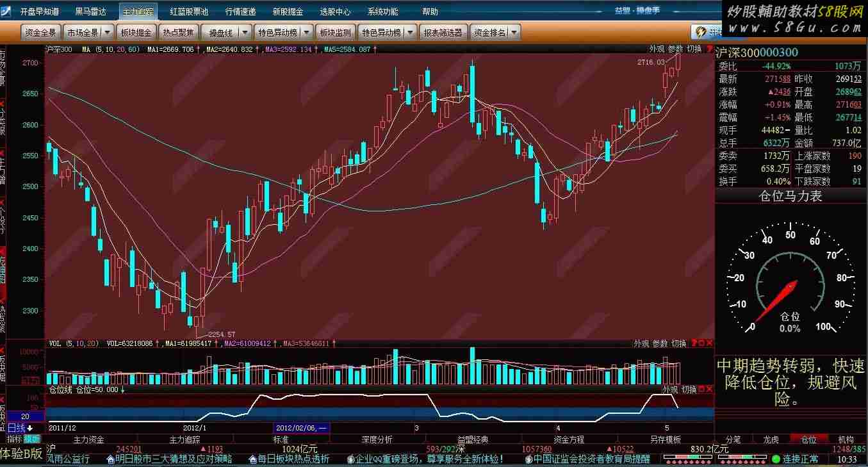Image resolution: width=868 pixels, height=467 pixels.
Task: Click 外观 in the K-line chart header
Action: coord(657,49)
